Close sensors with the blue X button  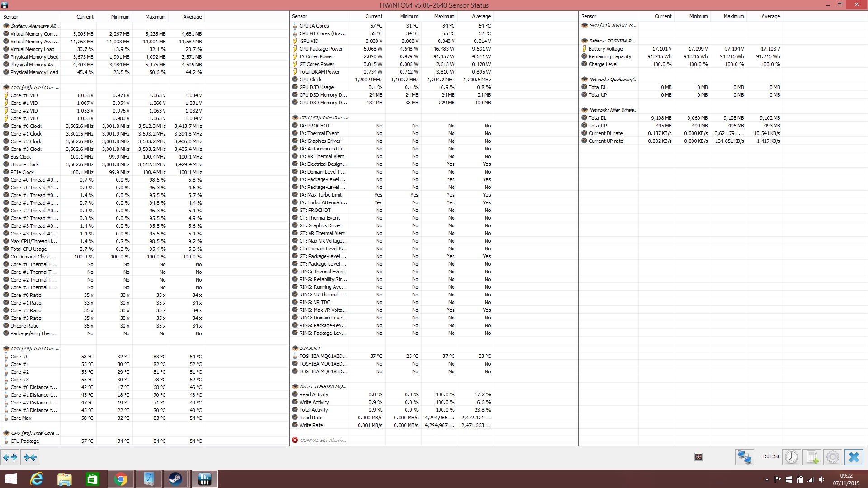854,457
